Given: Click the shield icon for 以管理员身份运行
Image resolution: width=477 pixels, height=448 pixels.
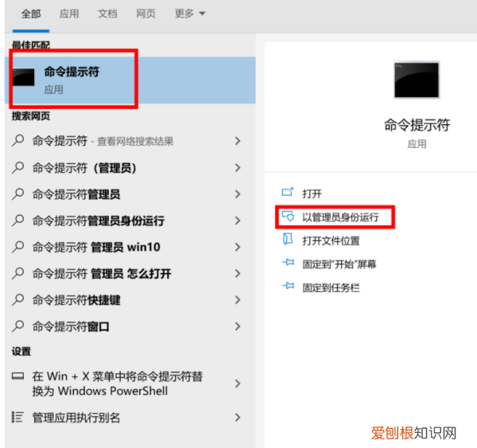Looking at the screenshot, I should point(288,216).
